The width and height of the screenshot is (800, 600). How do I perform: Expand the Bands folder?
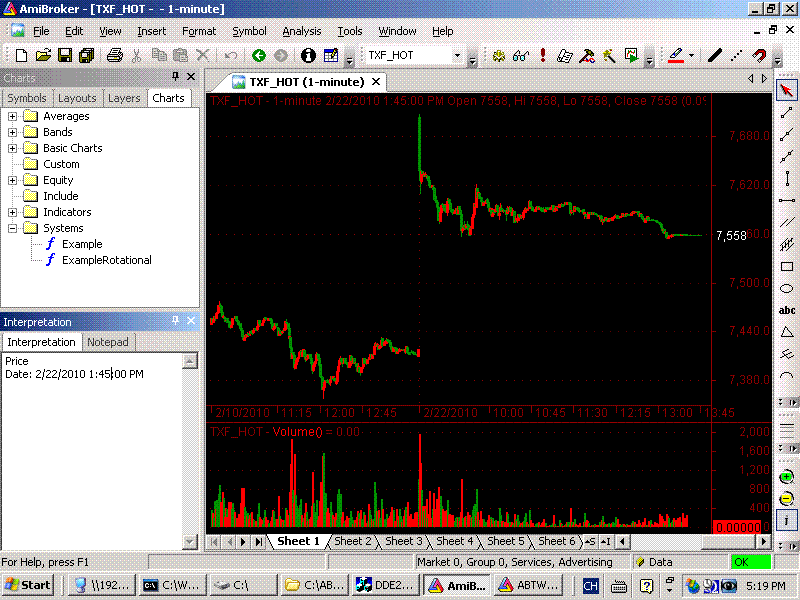pyautogui.click(x=12, y=132)
